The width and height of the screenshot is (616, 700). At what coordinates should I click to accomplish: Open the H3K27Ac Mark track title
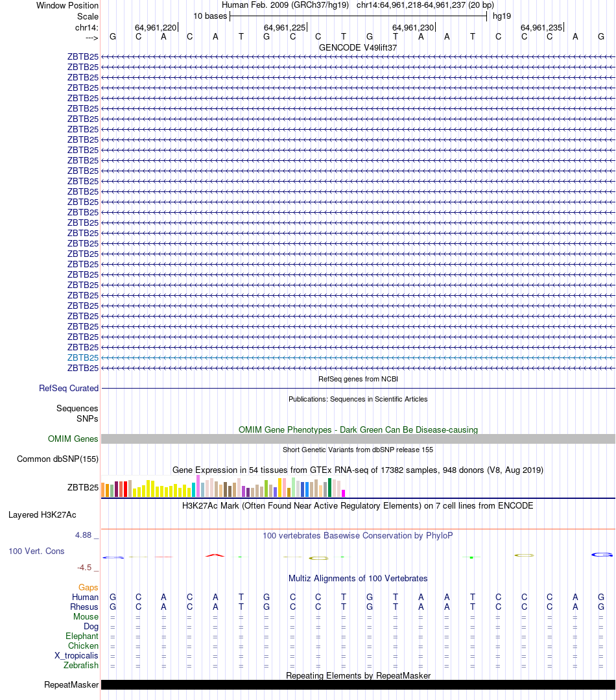(358, 506)
